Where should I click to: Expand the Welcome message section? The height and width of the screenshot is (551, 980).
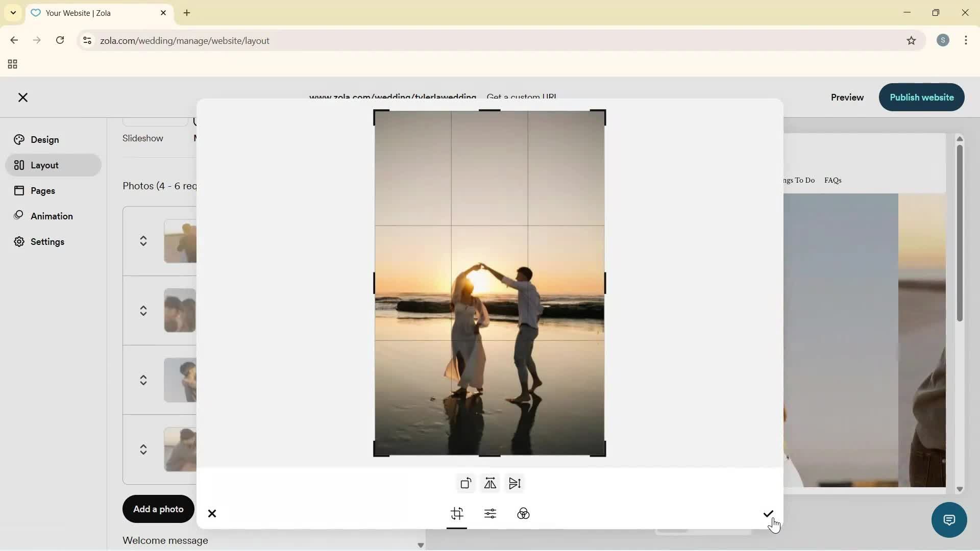tap(420, 545)
